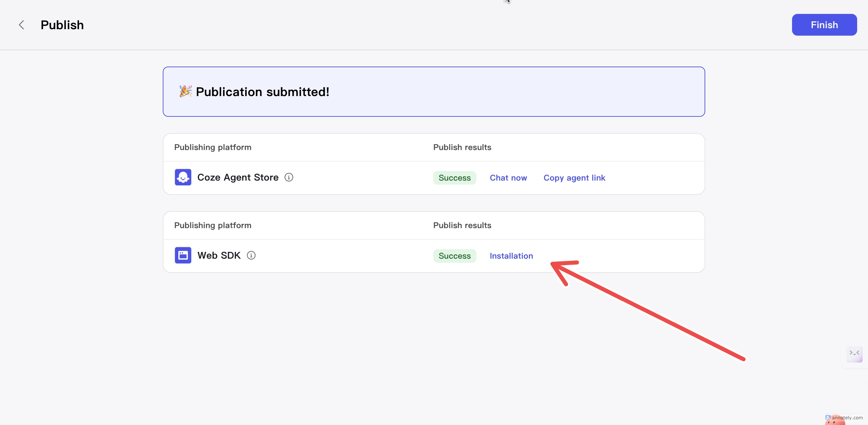
Task: Click Success badge for Coze Agent Store
Action: pos(455,178)
